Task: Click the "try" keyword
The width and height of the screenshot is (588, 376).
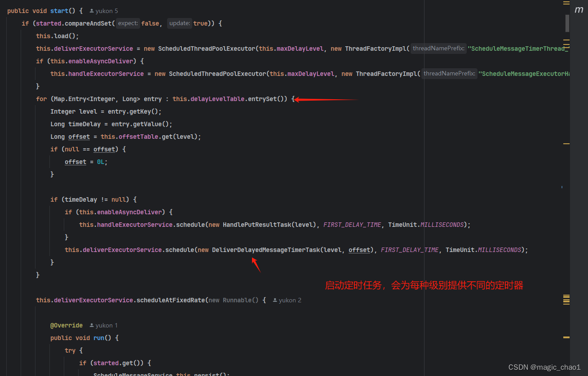Action: [x=70, y=350]
